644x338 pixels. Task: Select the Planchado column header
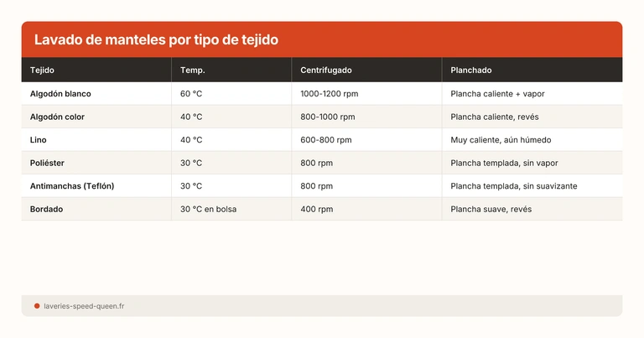(470, 70)
